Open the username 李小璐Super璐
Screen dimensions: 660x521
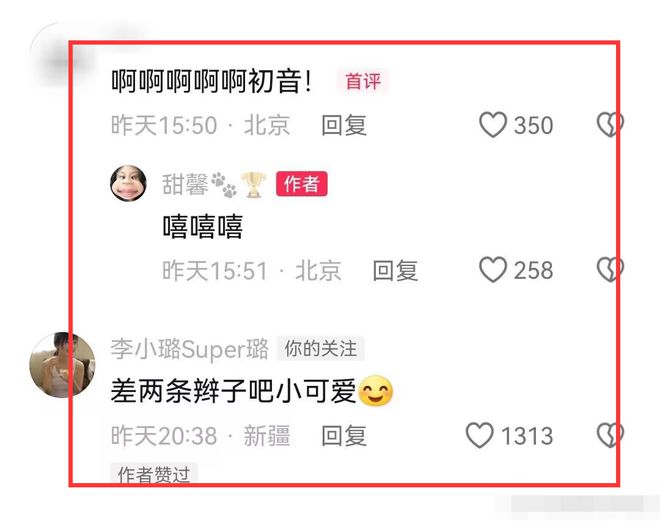pos(190,349)
